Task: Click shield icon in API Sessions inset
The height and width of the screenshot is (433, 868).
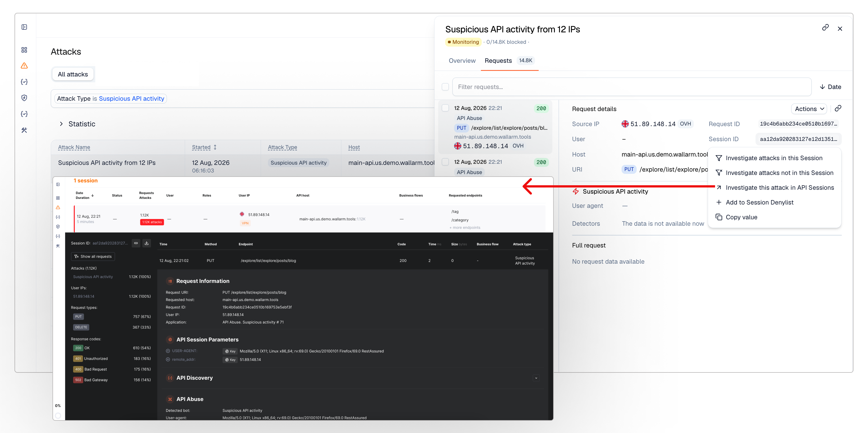Action: pyautogui.click(x=58, y=227)
